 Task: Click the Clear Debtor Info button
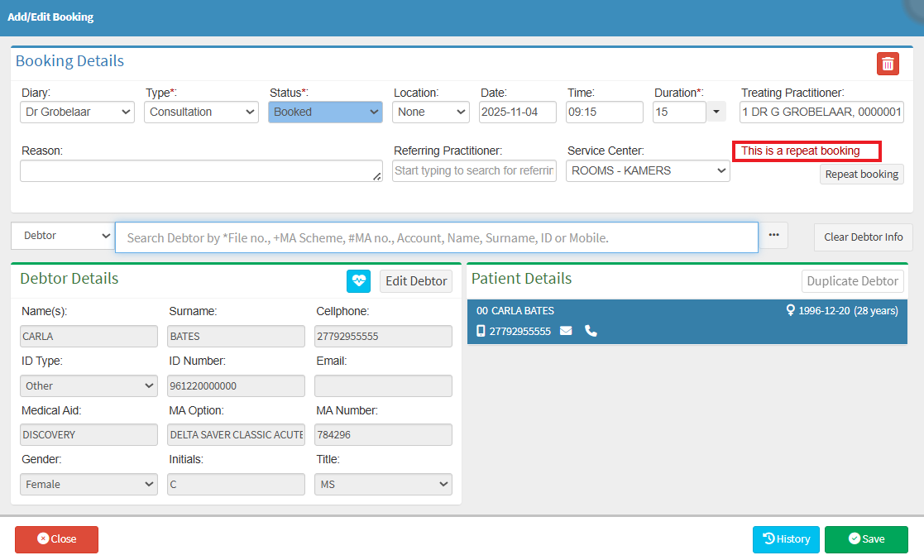(x=863, y=237)
